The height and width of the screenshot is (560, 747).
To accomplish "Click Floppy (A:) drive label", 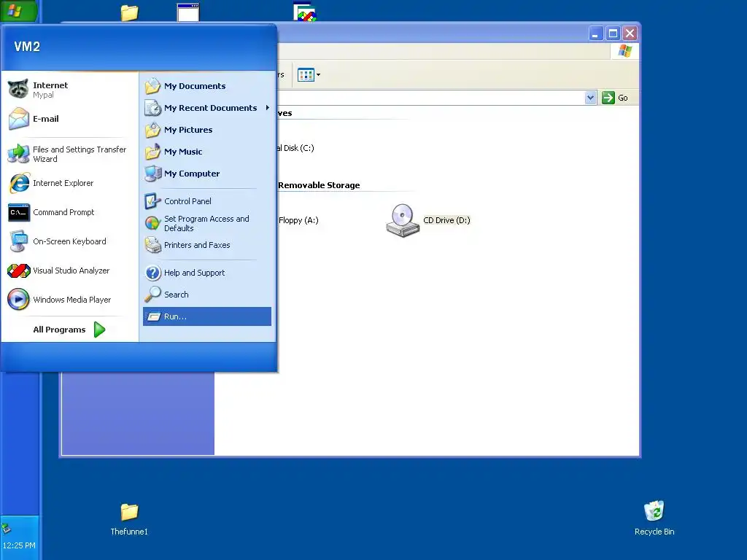I will tap(298, 220).
